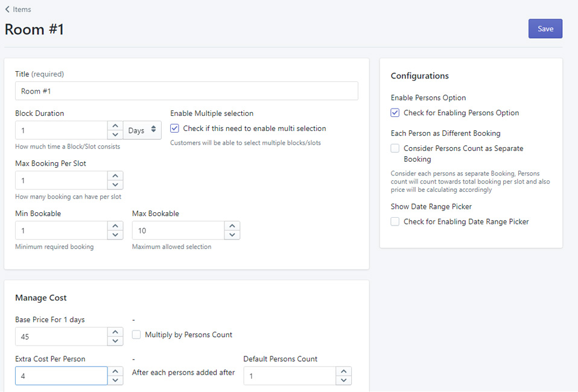This screenshot has width=578, height=392.
Task: Decrease Max Booking Per Slot value
Action: click(x=115, y=185)
